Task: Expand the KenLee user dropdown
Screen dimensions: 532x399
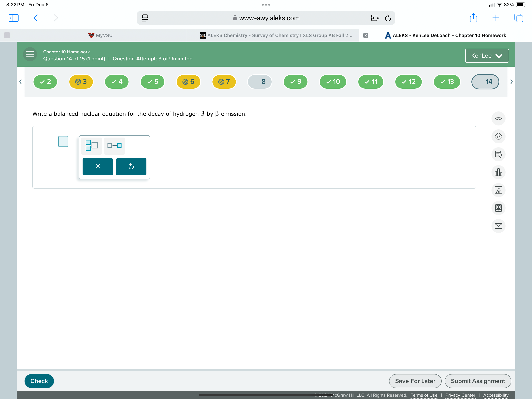Action: (x=487, y=56)
